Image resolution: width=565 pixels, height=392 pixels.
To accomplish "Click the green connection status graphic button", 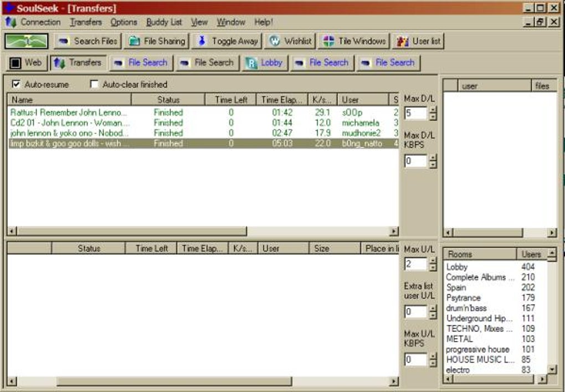I will [x=26, y=41].
